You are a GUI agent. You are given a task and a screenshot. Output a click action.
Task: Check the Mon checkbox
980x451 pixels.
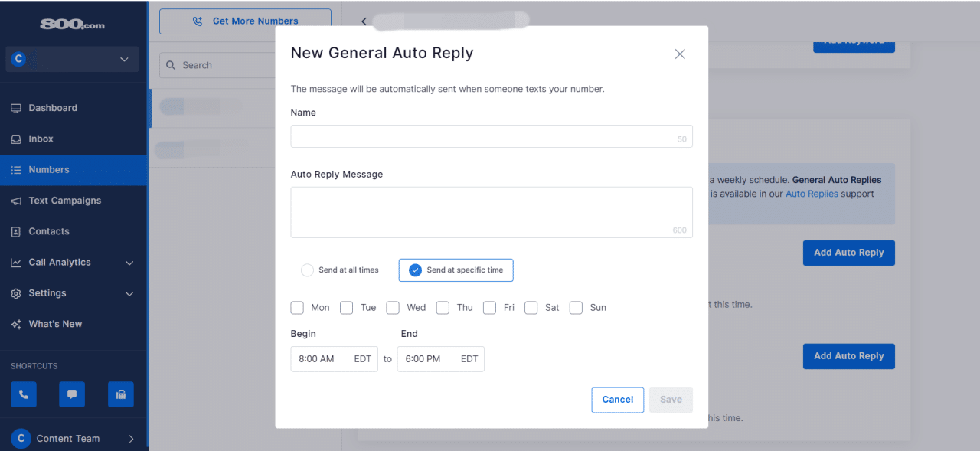point(297,307)
